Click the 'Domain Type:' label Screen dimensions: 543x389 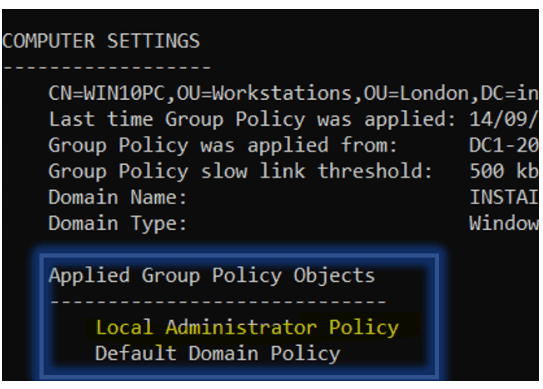coord(118,223)
